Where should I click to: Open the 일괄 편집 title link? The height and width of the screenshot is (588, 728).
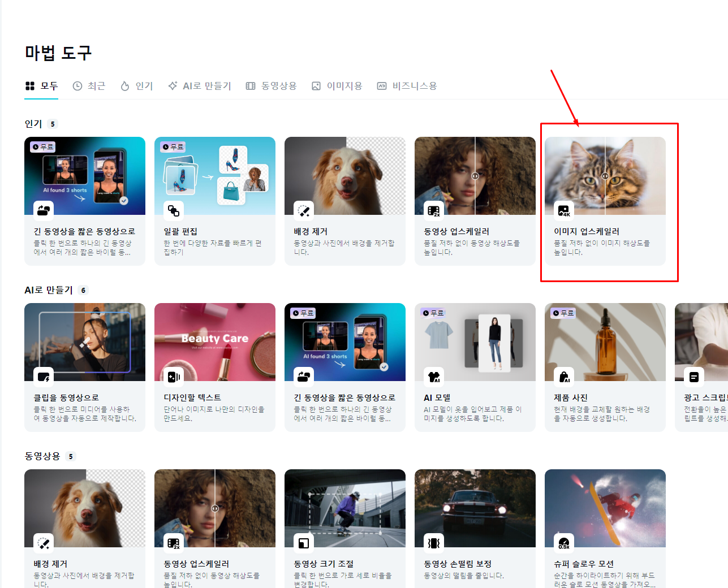180,231
